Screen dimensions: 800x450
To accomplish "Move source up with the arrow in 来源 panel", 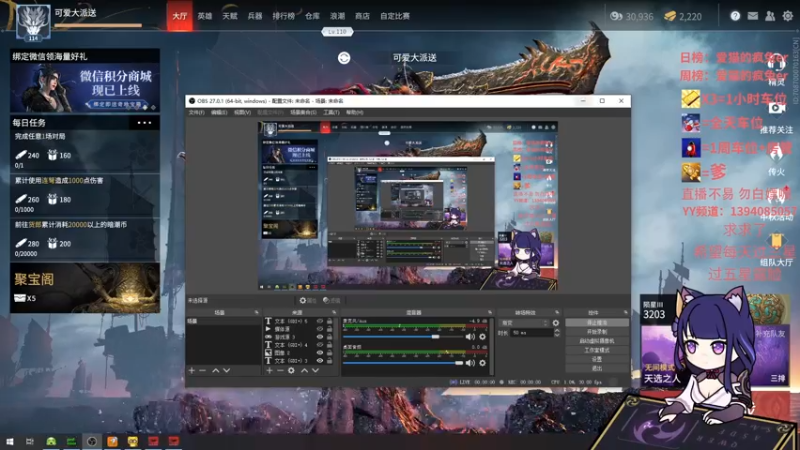I will click(304, 370).
